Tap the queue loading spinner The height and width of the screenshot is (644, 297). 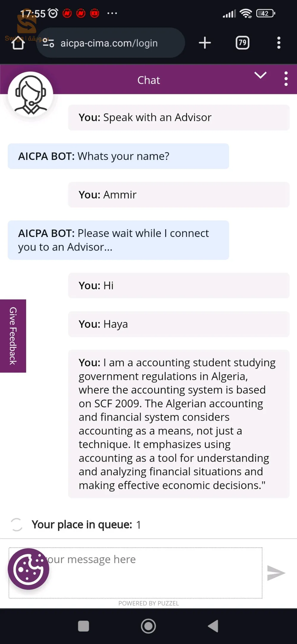[17, 524]
